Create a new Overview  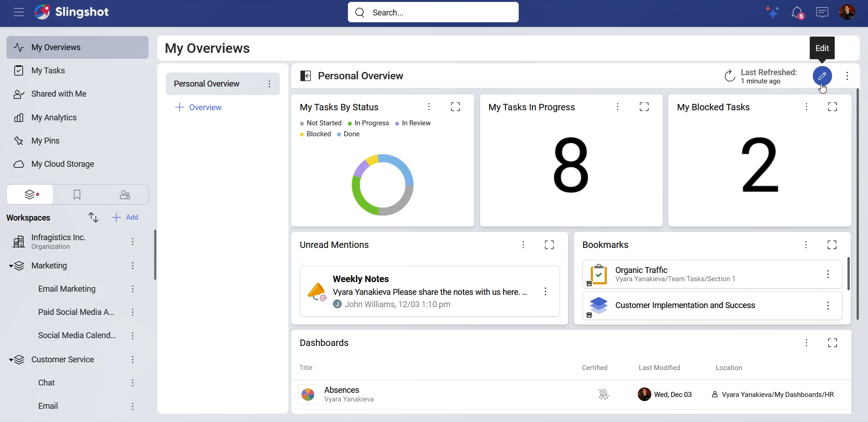tap(198, 108)
